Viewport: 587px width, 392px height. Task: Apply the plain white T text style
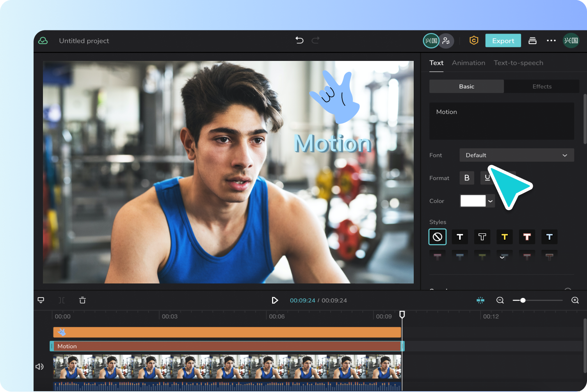(x=460, y=237)
